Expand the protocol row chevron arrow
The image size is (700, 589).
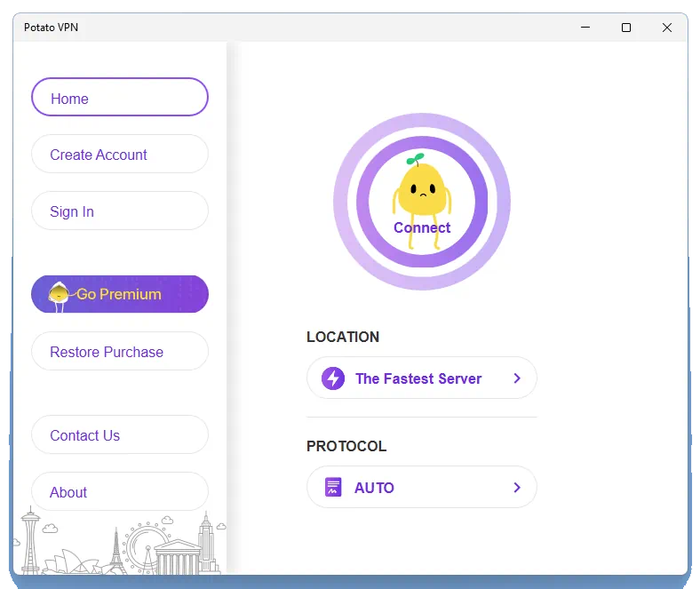(x=517, y=488)
